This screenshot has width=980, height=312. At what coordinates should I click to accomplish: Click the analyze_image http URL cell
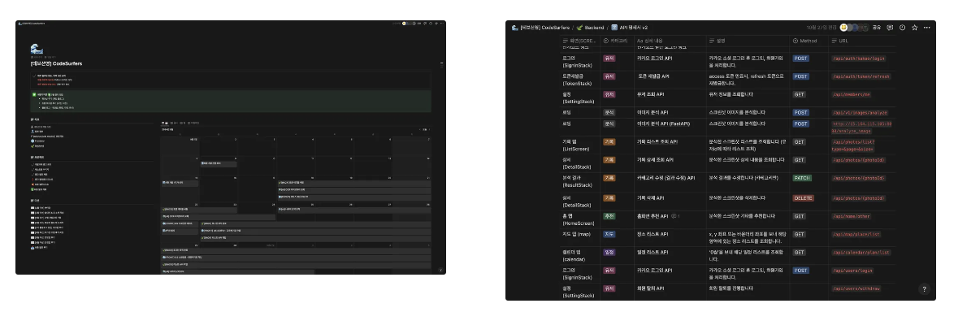coord(861,127)
